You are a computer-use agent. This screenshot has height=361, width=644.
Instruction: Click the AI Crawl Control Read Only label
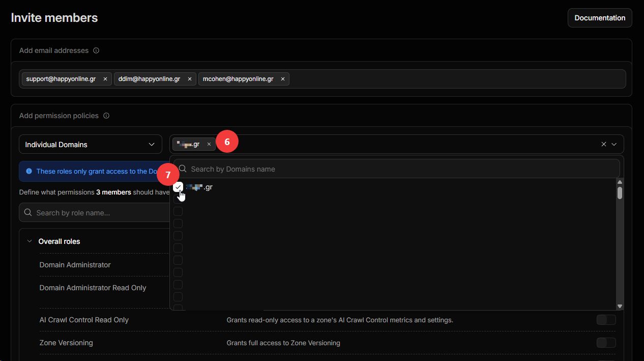click(x=84, y=320)
